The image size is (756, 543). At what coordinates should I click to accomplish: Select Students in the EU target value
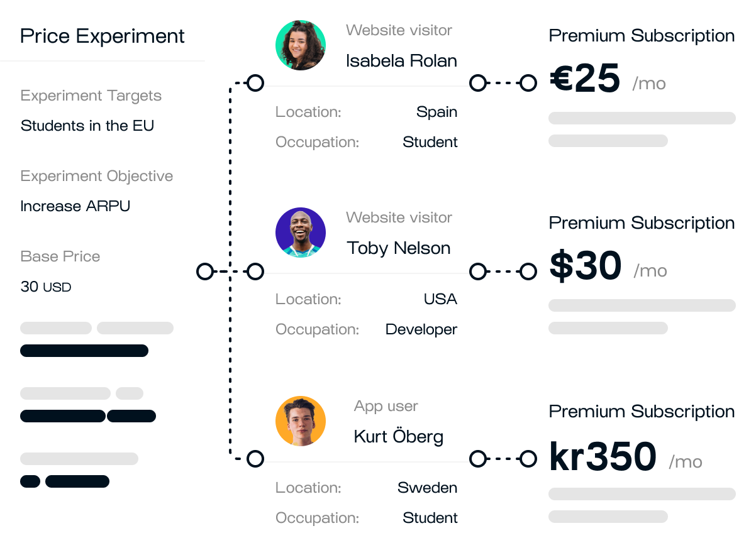click(x=87, y=126)
